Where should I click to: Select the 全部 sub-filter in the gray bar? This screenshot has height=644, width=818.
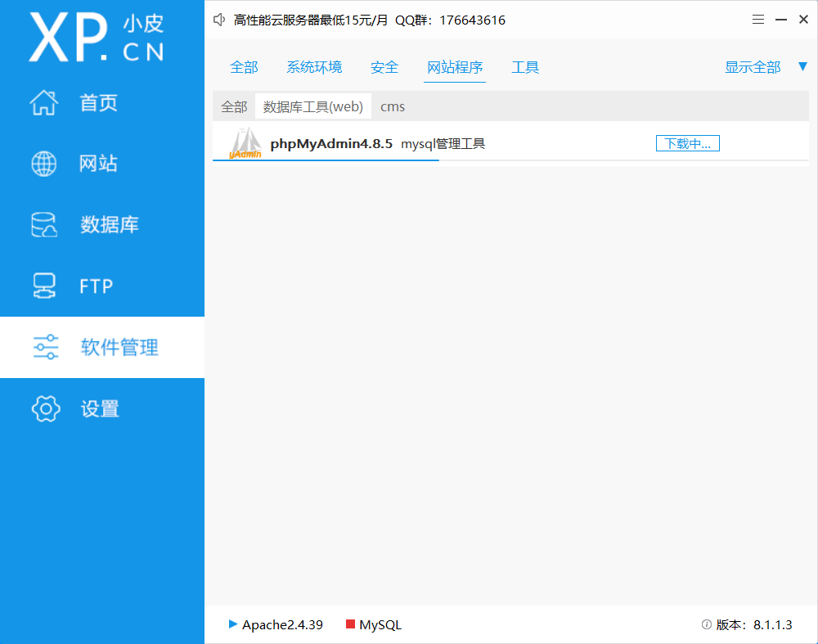coord(234,106)
